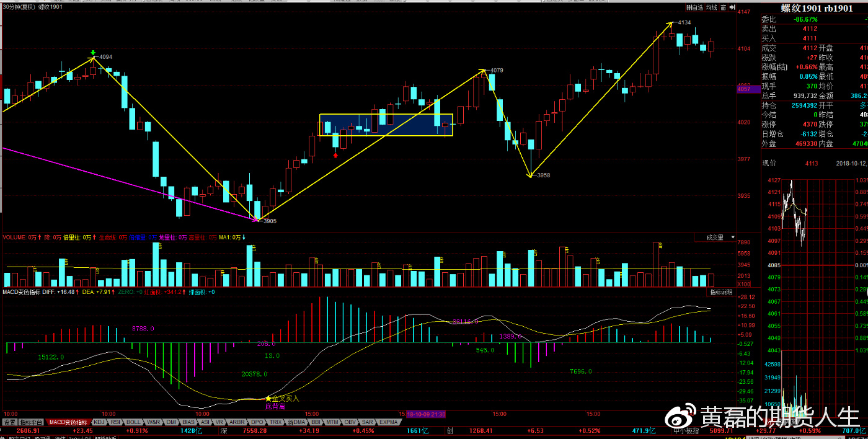Click the collapse side panel arrow icon

[x=732, y=8]
